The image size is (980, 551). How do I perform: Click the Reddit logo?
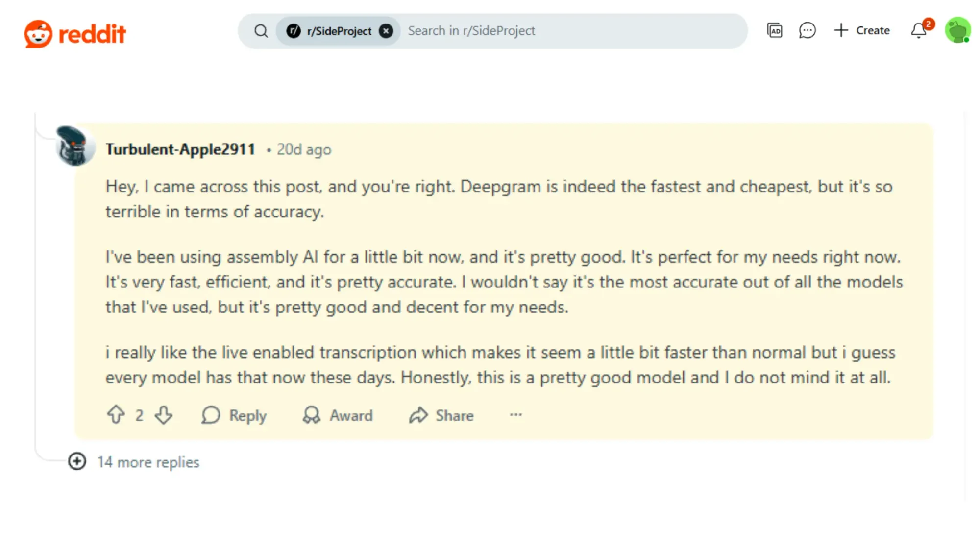pyautogui.click(x=75, y=32)
